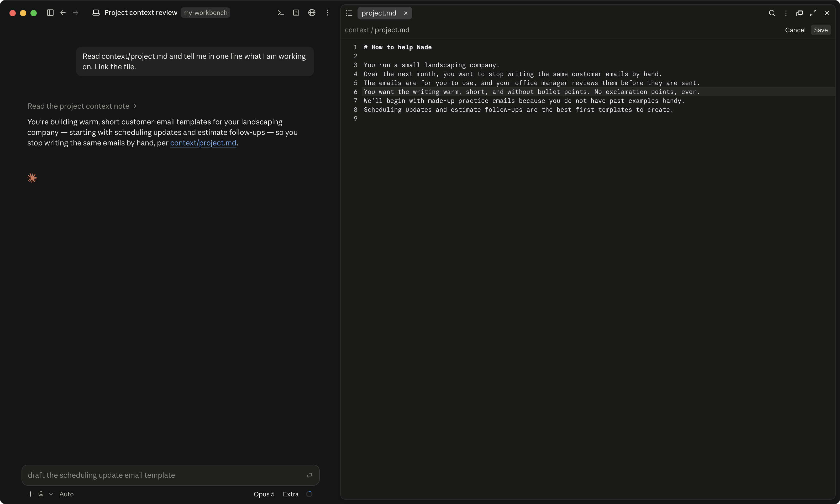The image size is (840, 504).
Task: Click the line about 'No exclamation points, ever.'
Action: coord(532,92)
